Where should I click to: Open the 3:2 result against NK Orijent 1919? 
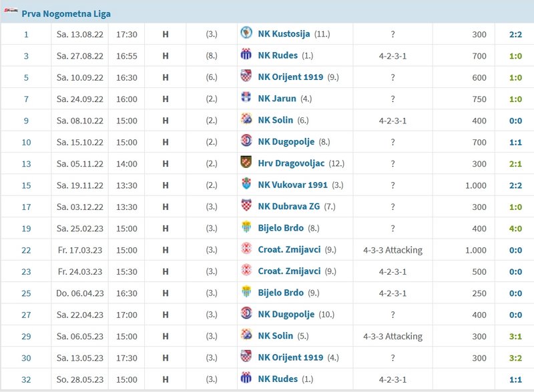515,358
